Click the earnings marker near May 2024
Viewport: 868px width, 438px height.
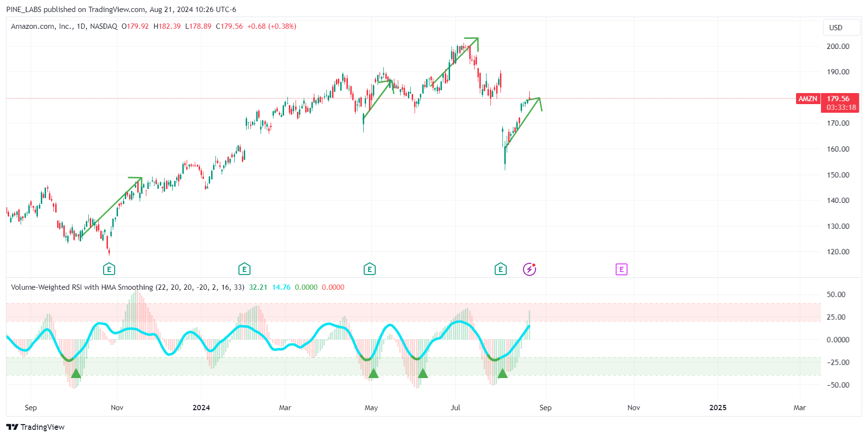tap(369, 269)
